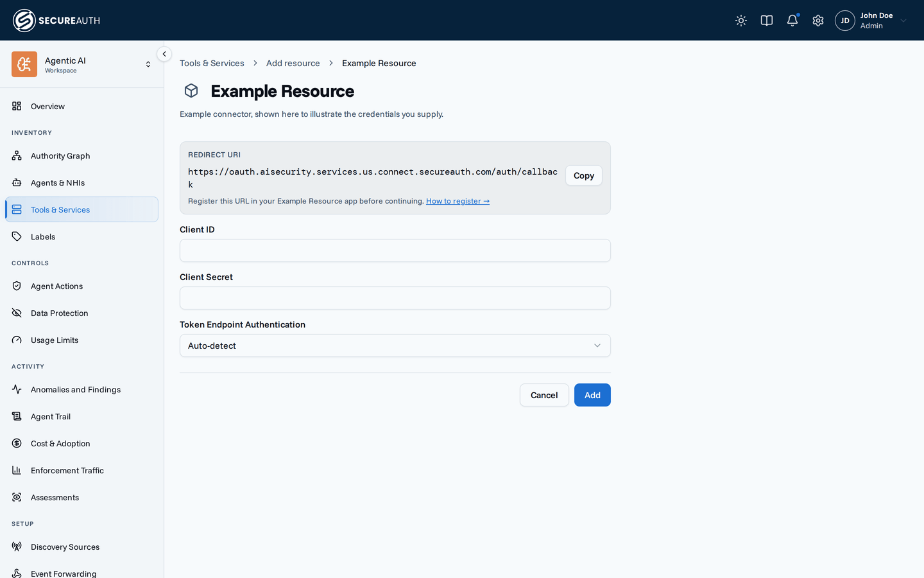Click the Agentic AI workspace icon
Viewport: 924px width, 578px height.
click(24, 64)
